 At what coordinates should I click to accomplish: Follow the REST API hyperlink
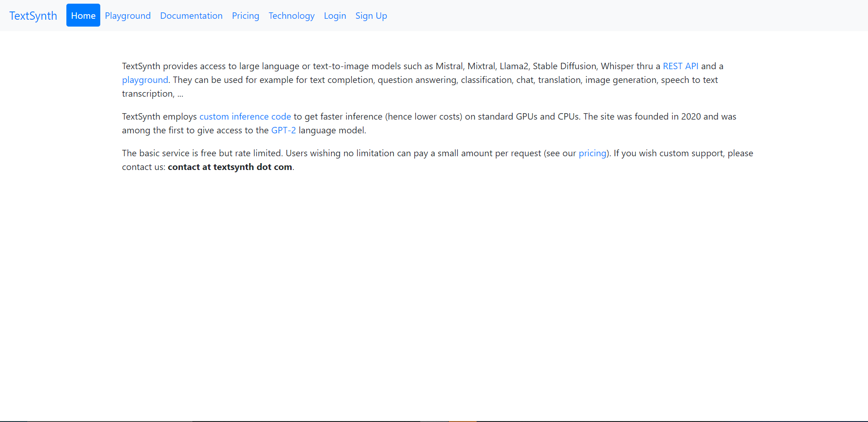click(x=680, y=66)
